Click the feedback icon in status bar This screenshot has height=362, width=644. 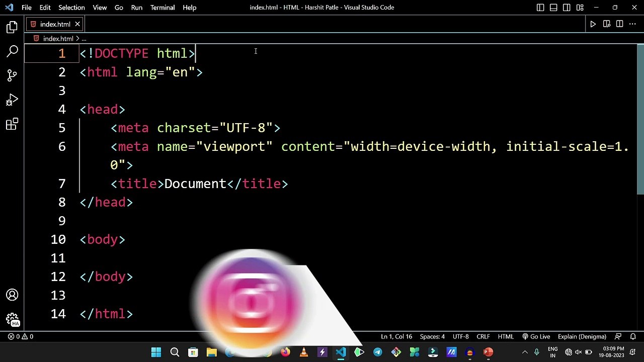tap(618, 336)
